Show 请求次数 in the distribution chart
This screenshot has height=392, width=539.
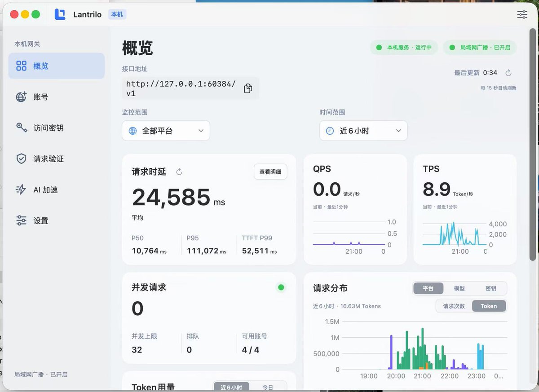coord(454,306)
